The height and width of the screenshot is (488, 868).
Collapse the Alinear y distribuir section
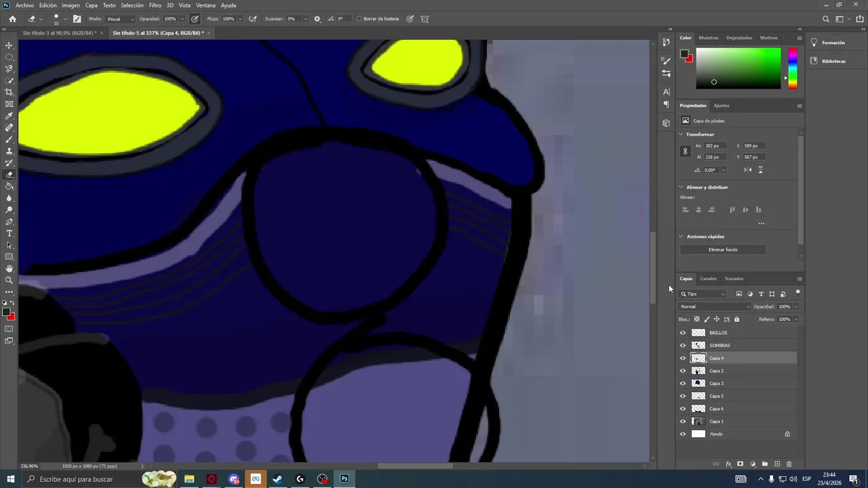coord(682,187)
